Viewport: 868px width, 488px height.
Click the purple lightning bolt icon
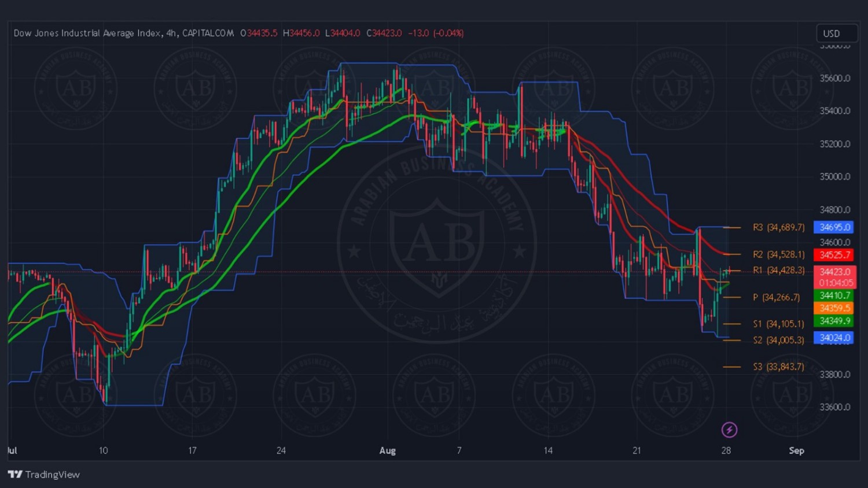point(729,430)
